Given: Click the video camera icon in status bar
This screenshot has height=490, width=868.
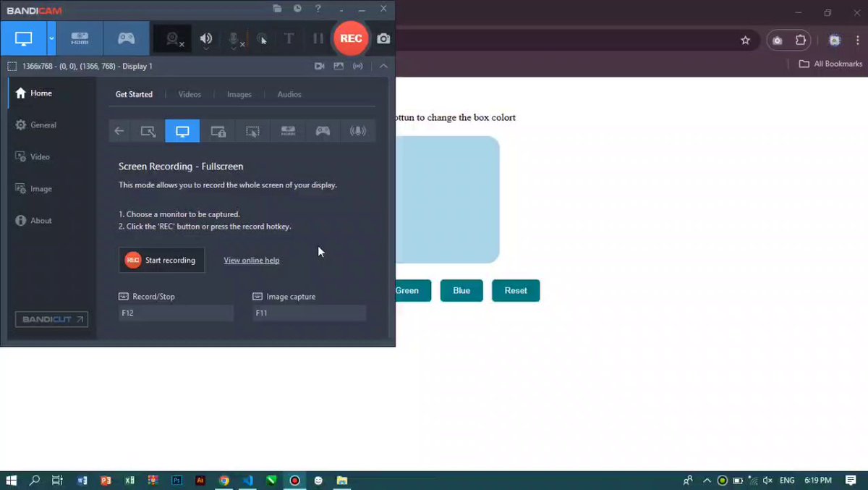Looking at the screenshot, I should pos(319,66).
